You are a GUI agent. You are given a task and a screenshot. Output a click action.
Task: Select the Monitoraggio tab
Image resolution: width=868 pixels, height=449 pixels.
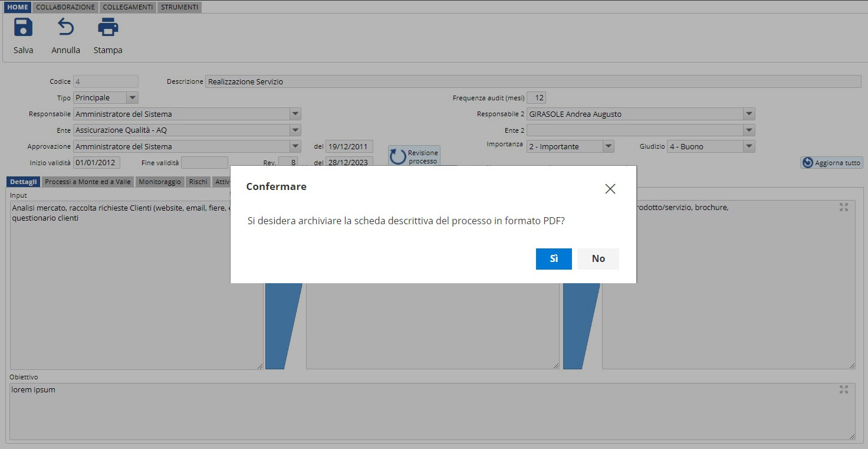(x=160, y=182)
